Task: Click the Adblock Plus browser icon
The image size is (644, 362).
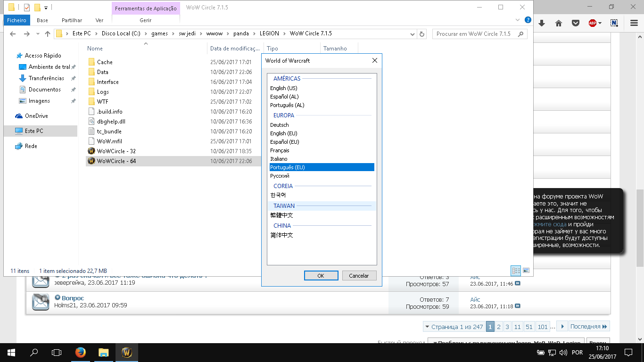Action: tap(593, 23)
